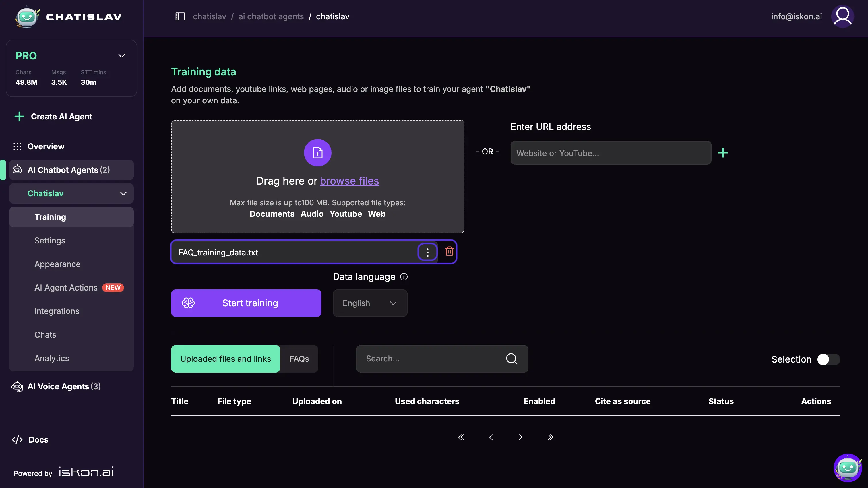Click the brain icon on Start training

[x=188, y=303]
